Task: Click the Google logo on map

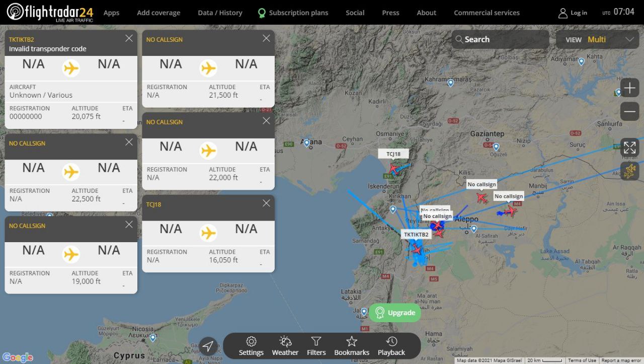Action: (18, 357)
